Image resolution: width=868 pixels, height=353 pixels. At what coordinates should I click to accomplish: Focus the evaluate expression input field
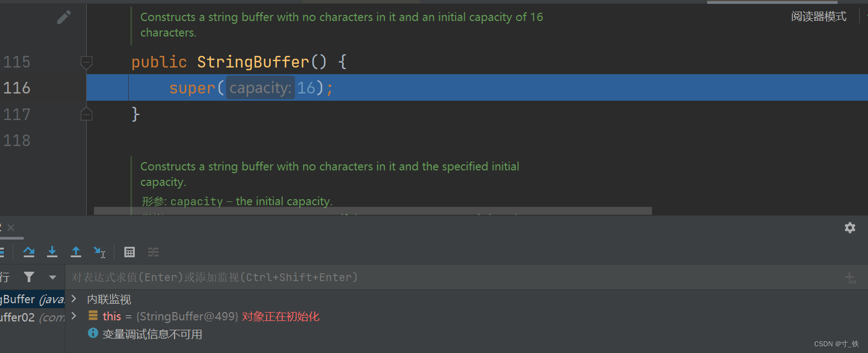click(453, 277)
